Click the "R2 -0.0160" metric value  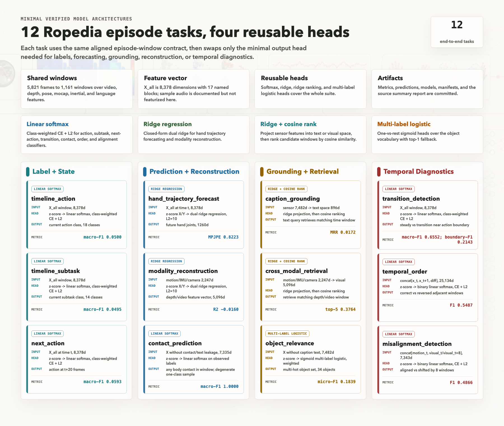[226, 309]
